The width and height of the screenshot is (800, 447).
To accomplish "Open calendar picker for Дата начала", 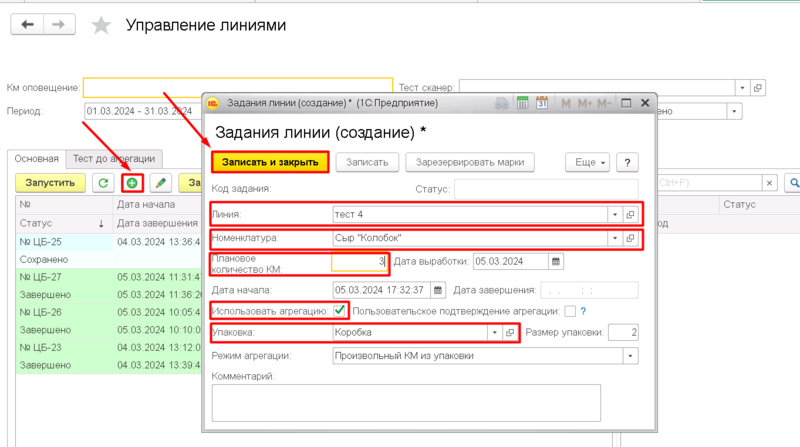I will [436, 291].
